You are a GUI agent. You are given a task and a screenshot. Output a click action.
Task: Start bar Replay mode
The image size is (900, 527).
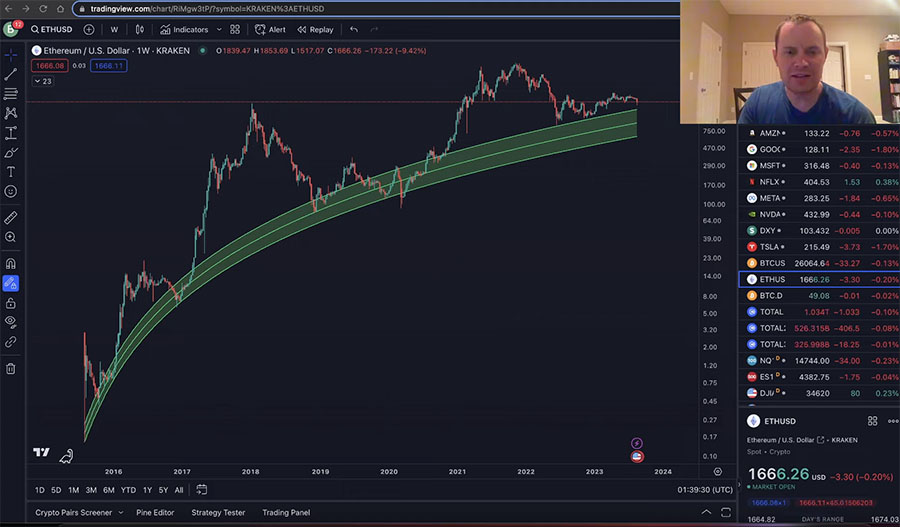pos(315,29)
